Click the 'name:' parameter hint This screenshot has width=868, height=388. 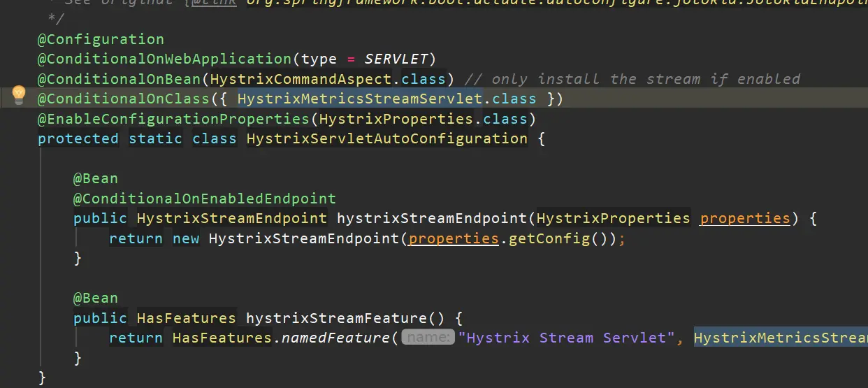tap(428, 338)
